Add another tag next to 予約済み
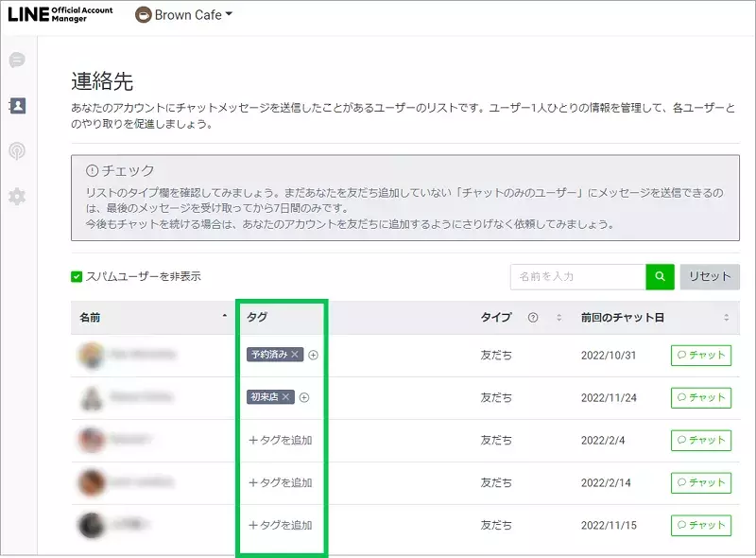Image resolution: width=756 pixels, height=558 pixels. [x=314, y=355]
